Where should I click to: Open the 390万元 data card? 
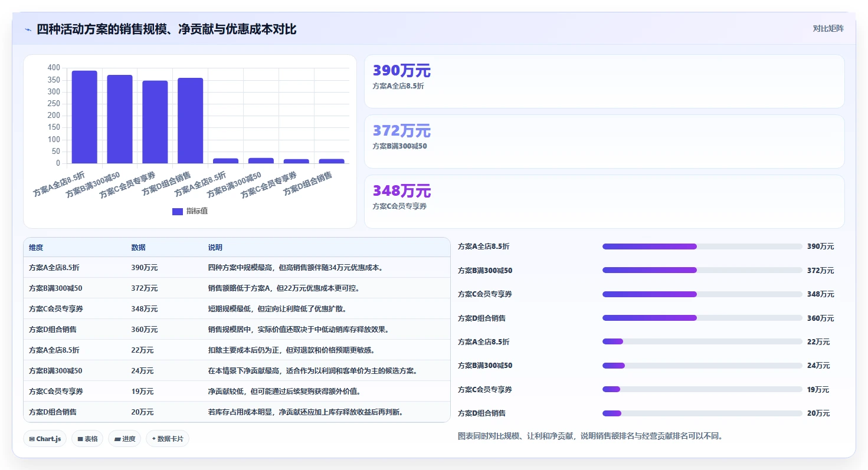604,81
